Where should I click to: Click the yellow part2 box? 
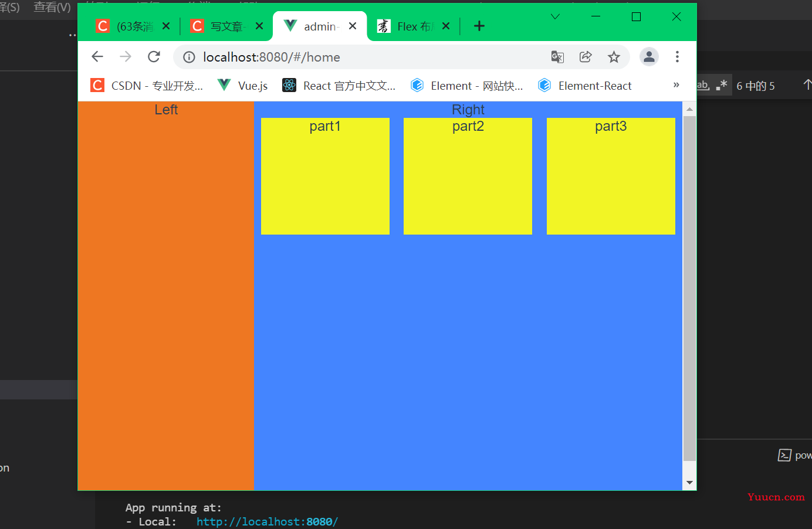coord(468,176)
